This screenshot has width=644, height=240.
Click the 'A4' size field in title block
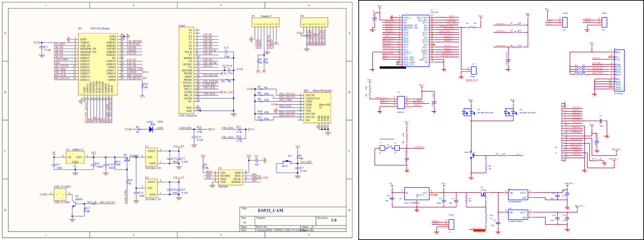[244, 222]
